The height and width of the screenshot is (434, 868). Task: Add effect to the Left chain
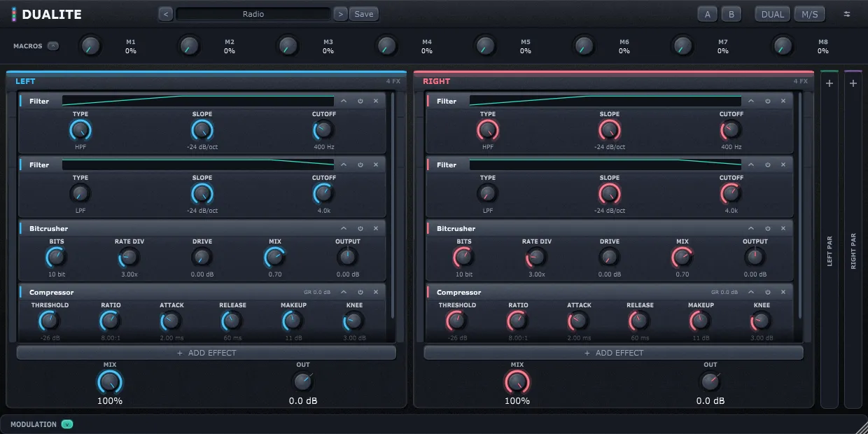point(206,353)
